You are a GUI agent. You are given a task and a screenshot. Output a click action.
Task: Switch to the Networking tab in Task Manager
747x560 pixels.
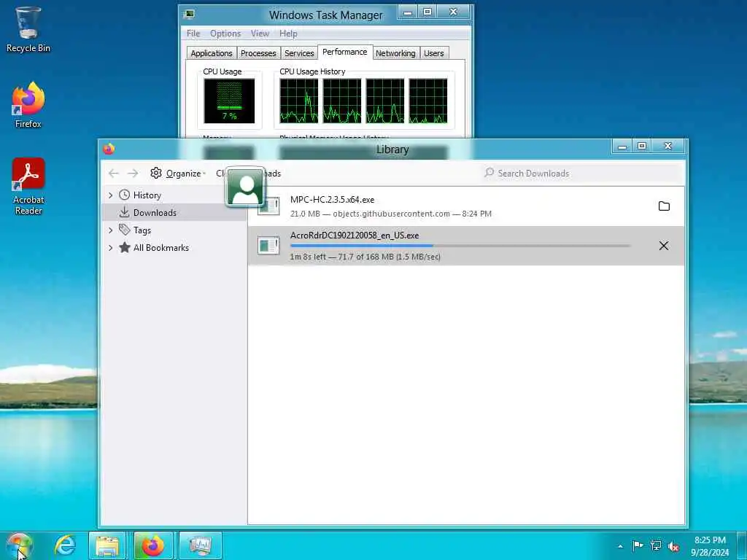[x=395, y=53]
